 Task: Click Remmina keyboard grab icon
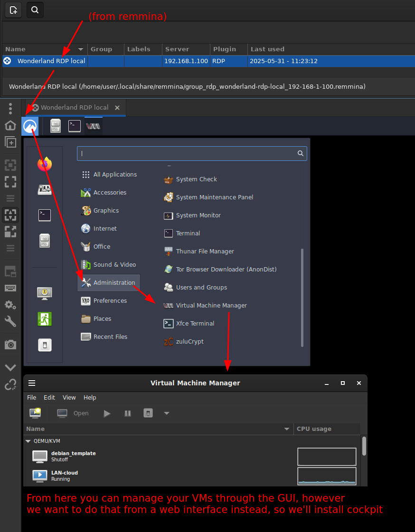click(x=10, y=288)
